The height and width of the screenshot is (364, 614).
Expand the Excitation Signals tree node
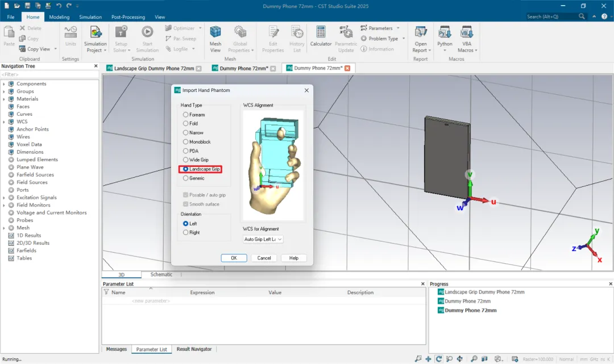coord(4,198)
